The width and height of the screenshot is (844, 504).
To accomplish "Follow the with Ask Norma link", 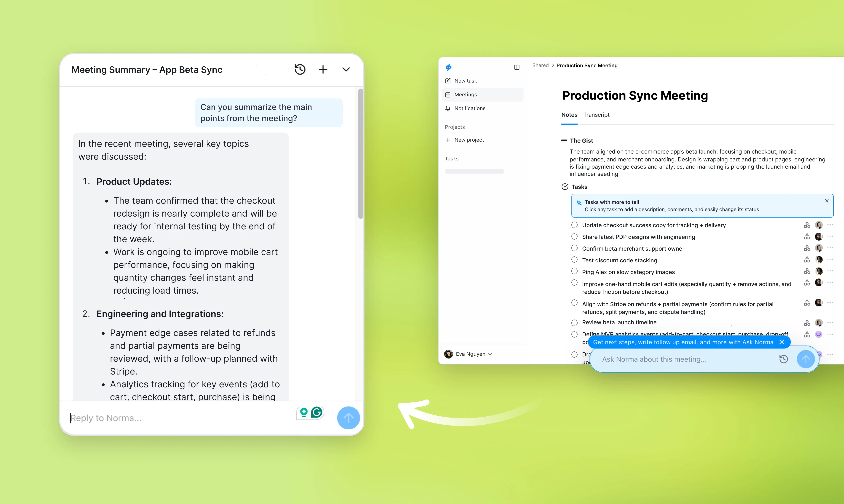I will click(x=751, y=342).
